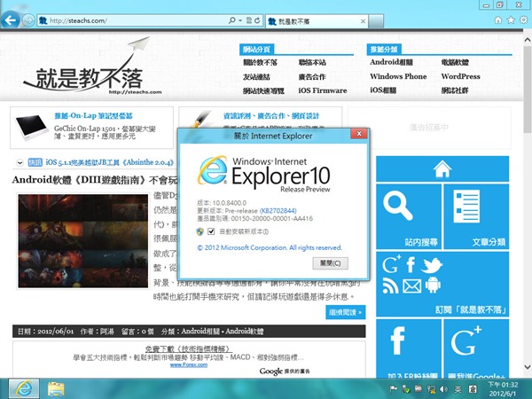Click the Twitter bird icon

[432, 265]
